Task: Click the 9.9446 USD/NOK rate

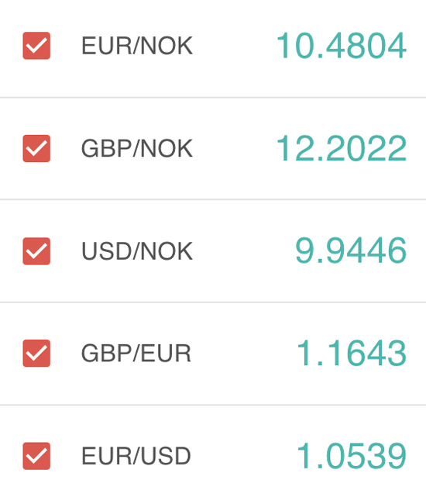Action: 351,250
